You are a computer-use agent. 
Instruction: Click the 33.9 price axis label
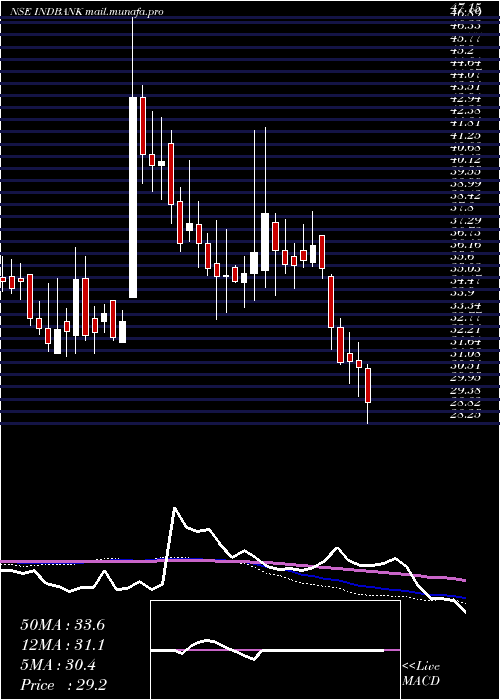[463, 293]
